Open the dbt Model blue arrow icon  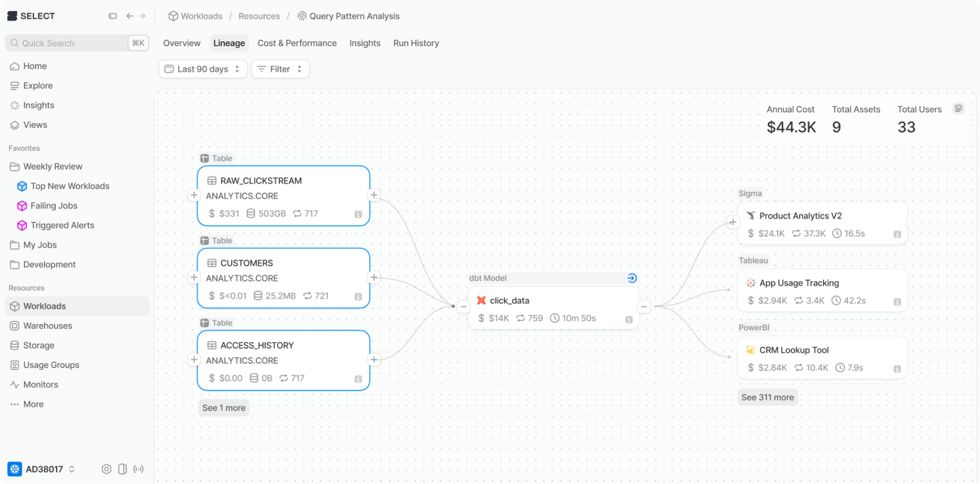[632, 278]
